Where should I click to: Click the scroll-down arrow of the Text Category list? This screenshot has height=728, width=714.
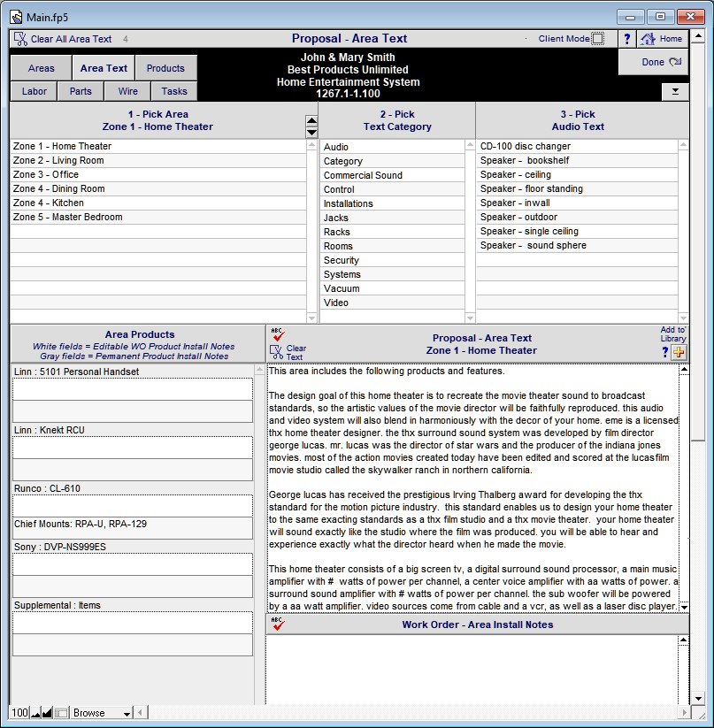click(470, 318)
